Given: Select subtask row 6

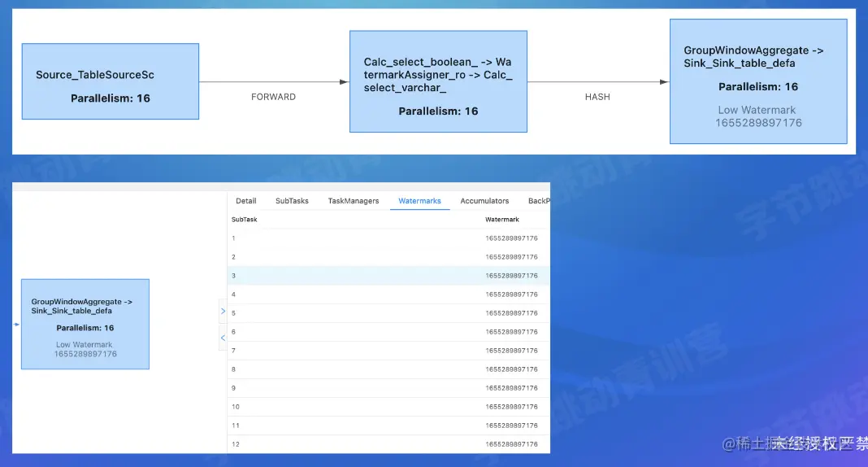Looking at the screenshot, I should pos(388,332).
